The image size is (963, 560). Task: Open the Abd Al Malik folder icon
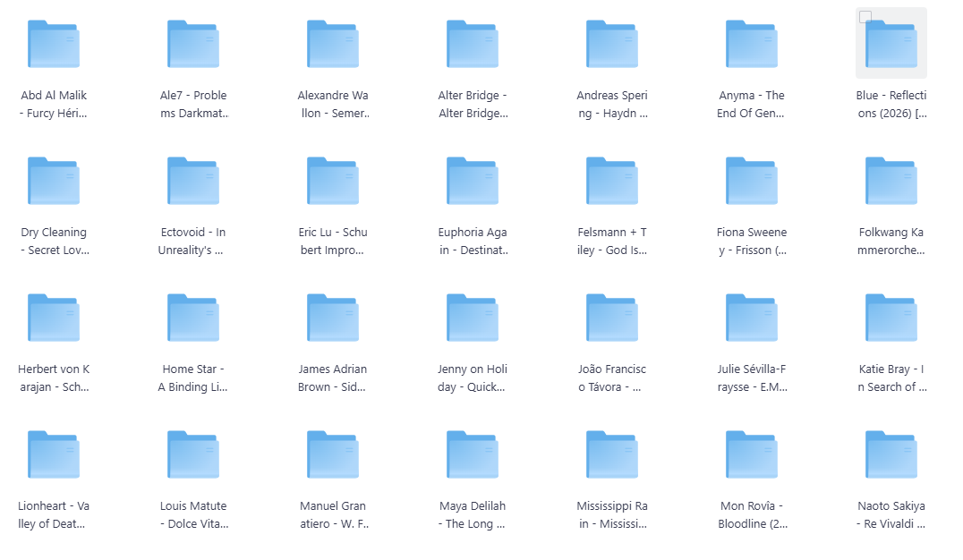point(54,44)
